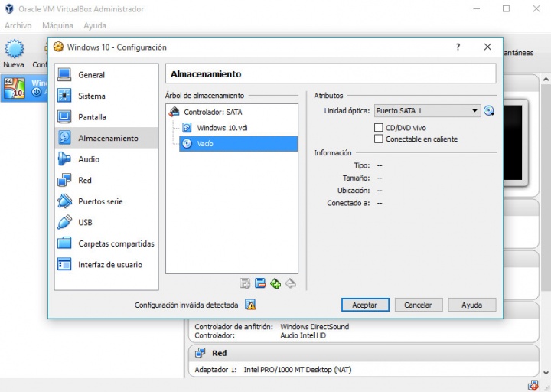The width and height of the screenshot is (551, 392).
Task: Open the Ayuda menu
Action: coord(95,26)
